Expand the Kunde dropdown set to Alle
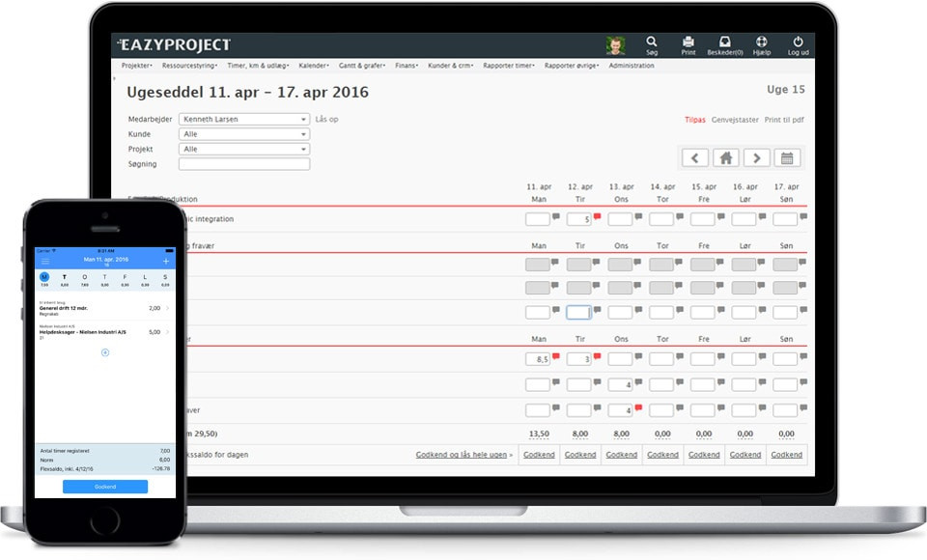This screenshot has height=560, width=927. [243, 134]
